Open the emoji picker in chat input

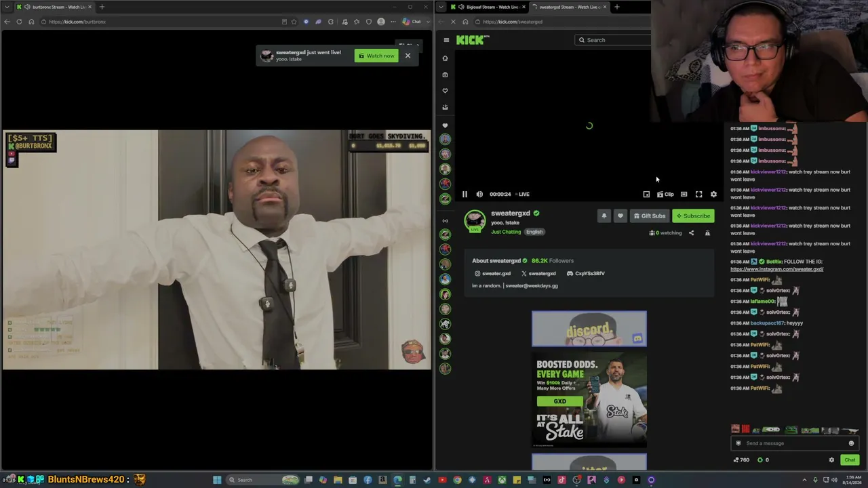coord(851,443)
